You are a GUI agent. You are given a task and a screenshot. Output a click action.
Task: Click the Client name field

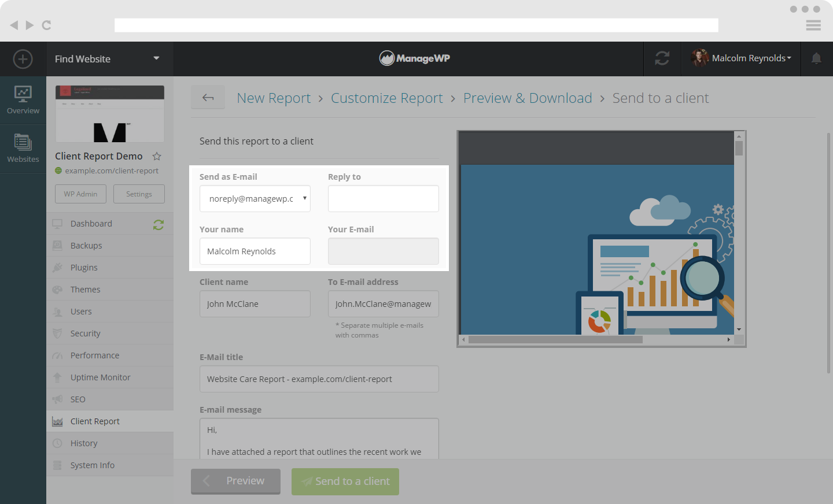pyautogui.click(x=255, y=303)
